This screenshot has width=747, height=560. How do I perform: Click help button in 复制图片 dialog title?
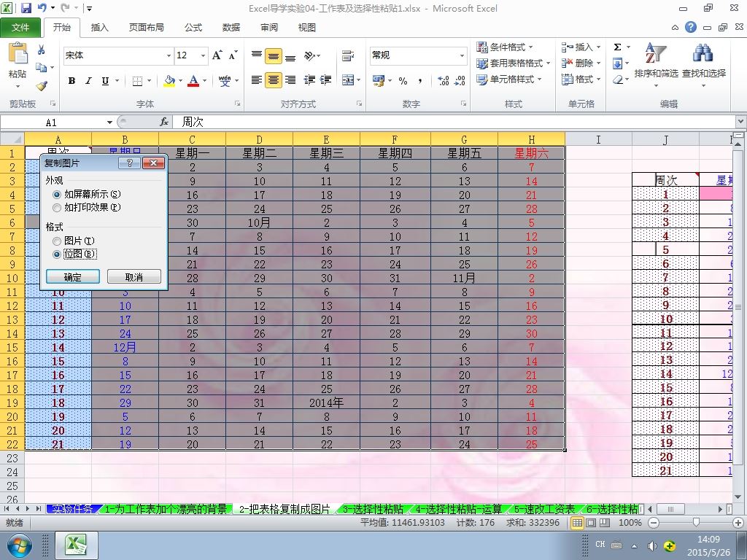[129, 163]
